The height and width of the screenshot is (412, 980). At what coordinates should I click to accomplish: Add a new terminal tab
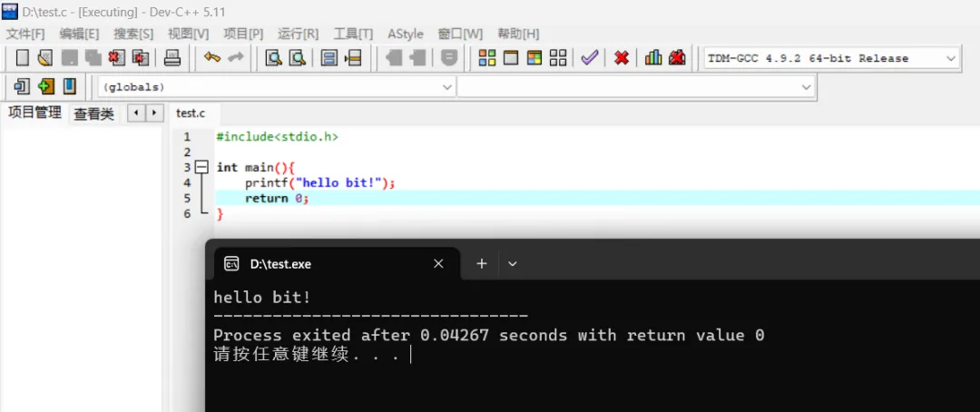481,264
